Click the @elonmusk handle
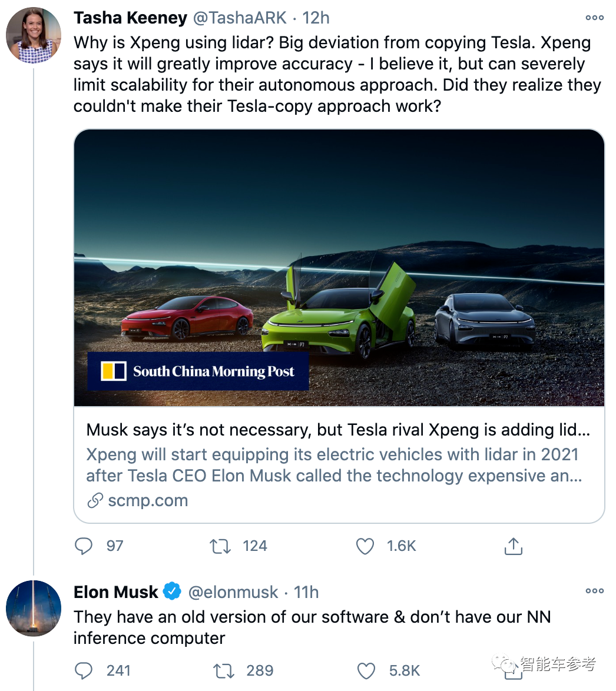 click(233, 592)
